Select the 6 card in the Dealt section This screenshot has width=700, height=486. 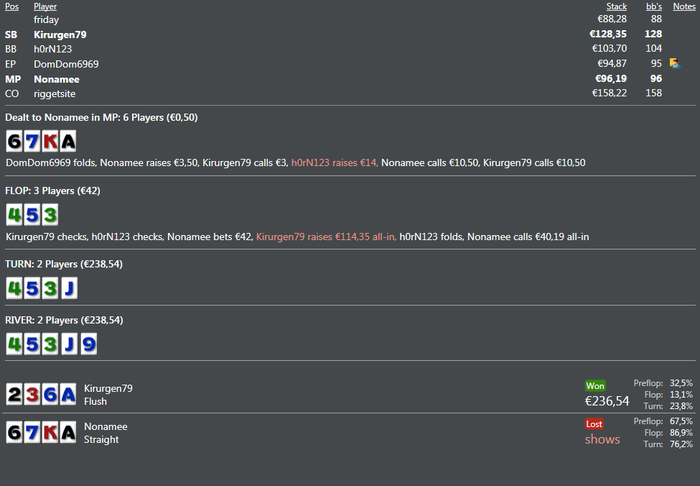point(14,141)
